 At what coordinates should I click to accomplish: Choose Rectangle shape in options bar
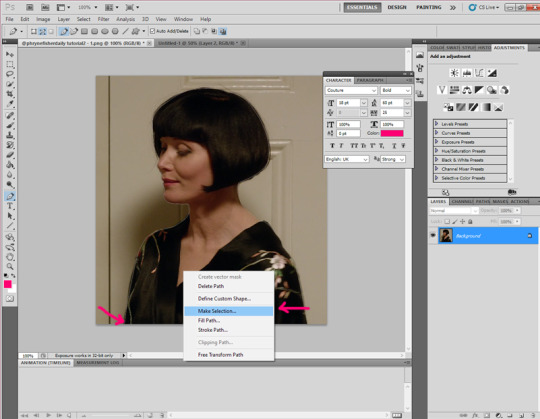(84, 31)
